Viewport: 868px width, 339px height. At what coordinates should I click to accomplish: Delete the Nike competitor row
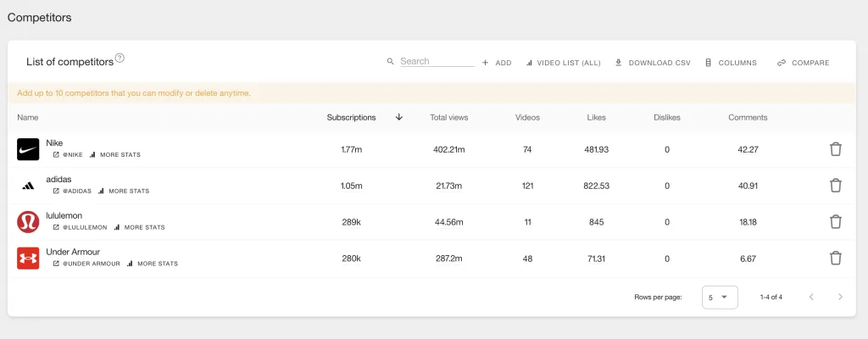point(835,149)
